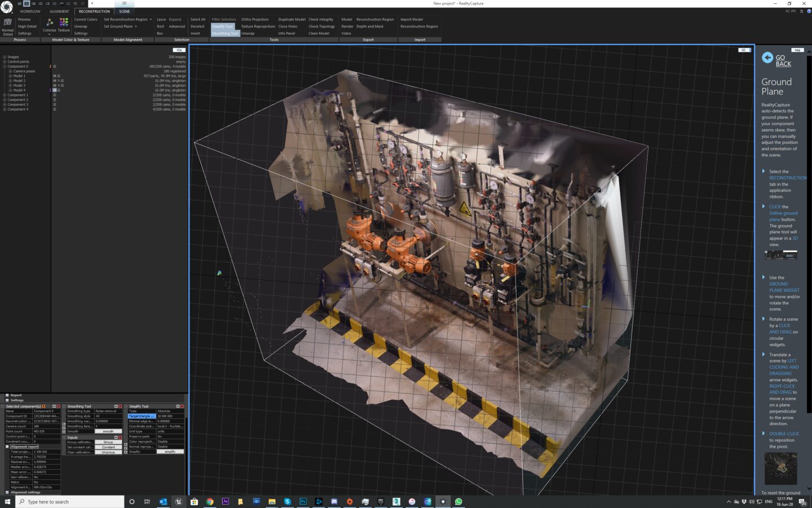Switch to the WORKFLOW ribbon tab
Image resolution: width=812 pixels, height=508 pixels.
point(30,11)
